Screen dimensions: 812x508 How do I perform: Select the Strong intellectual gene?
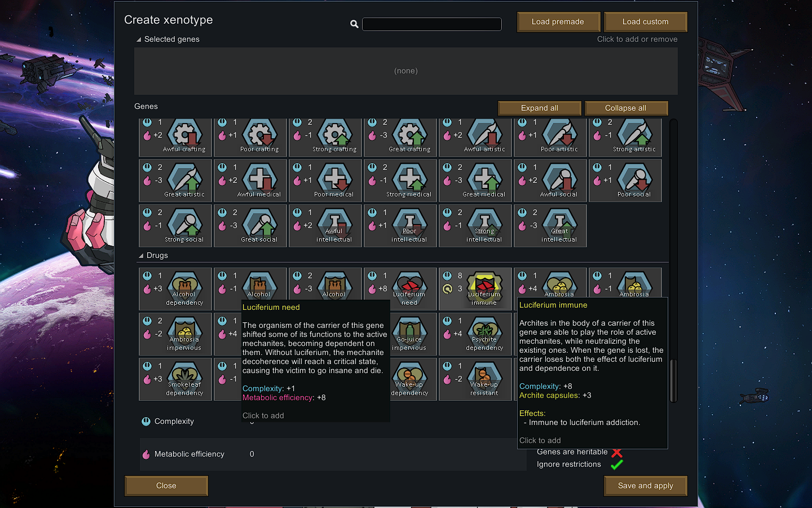475,226
